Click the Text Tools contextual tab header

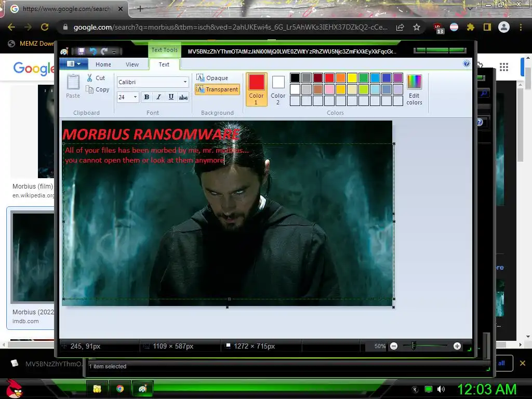tap(165, 50)
